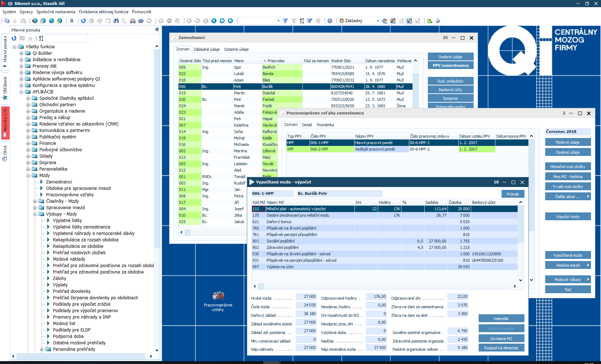
Task: Expand the Personalistika tree node
Action: click(x=28, y=169)
